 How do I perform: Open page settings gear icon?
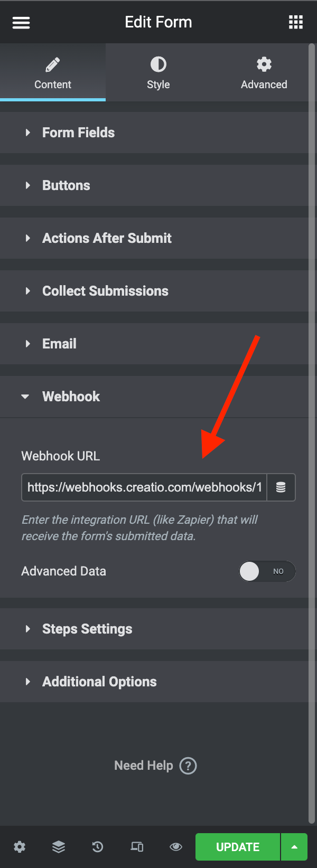[20, 847]
